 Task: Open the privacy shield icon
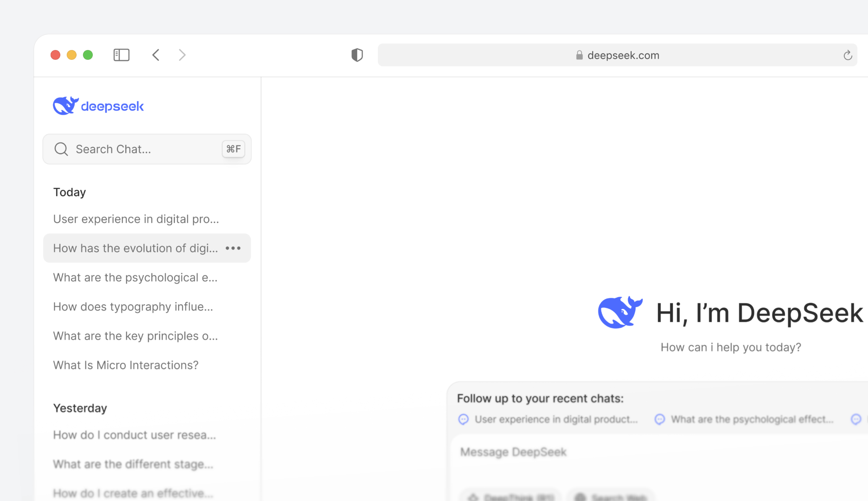357,55
